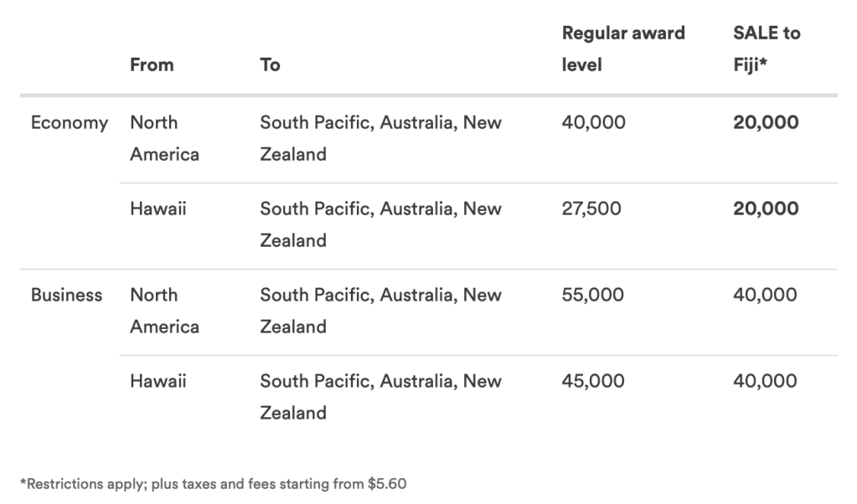Click the "Economy" row label

coord(70,123)
